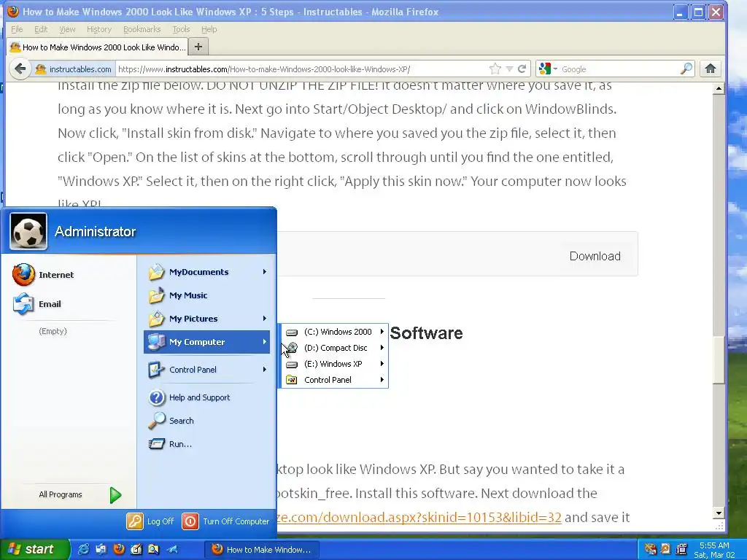Open the Internet Firefox shortcut in Start menu
Screen dimensions: 747x560
pyautogui.click(x=43, y=275)
